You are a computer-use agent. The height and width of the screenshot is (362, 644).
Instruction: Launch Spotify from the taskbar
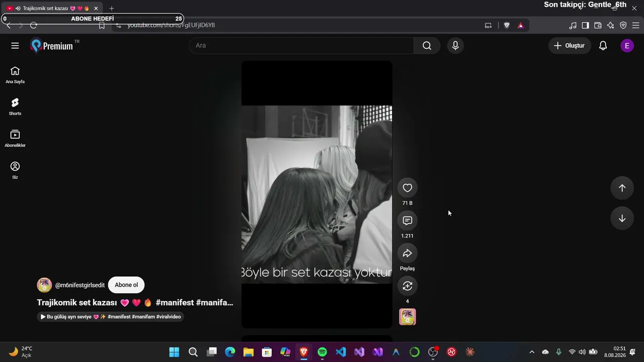(323, 352)
